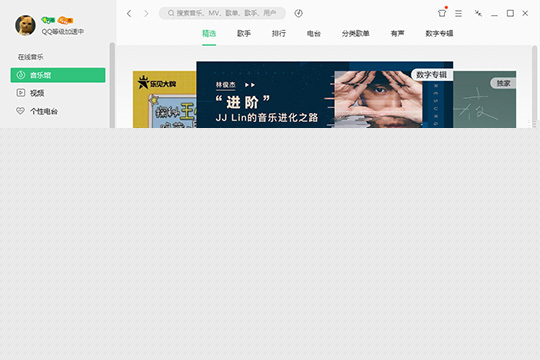Go back with the left arrow
Viewport: 540px width, 360px height.
[129, 13]
